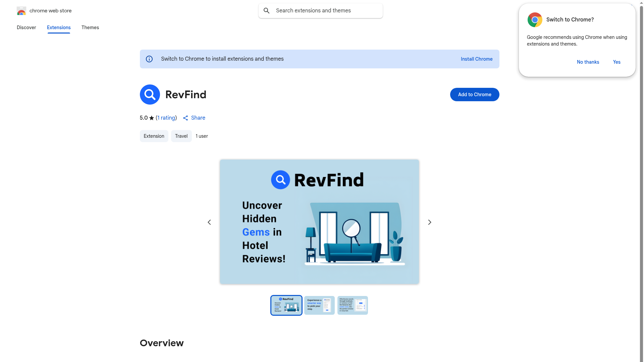Decline with No thanks button

588,62
